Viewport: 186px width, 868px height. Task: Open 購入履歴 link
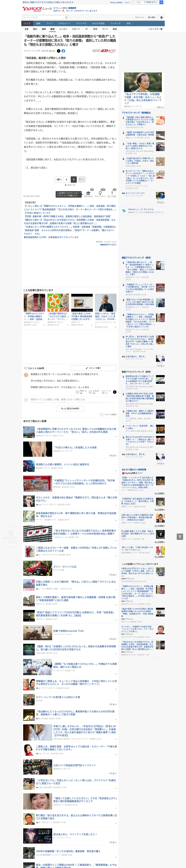[x=152, y=18]
